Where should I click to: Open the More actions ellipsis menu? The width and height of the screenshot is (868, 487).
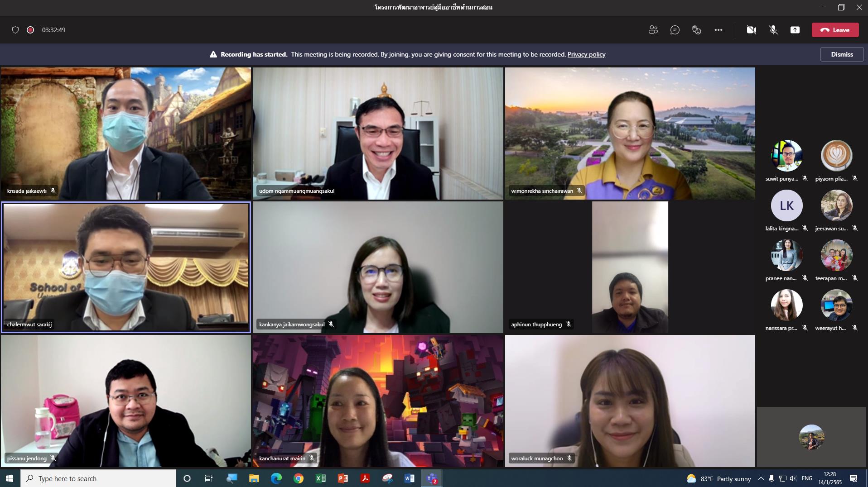point(718,30)
